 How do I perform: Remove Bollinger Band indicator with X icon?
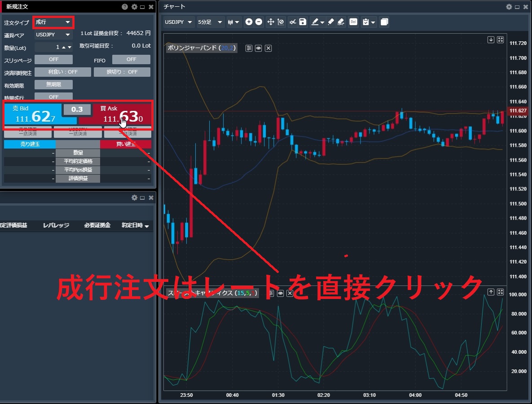(x=268, y=48)
